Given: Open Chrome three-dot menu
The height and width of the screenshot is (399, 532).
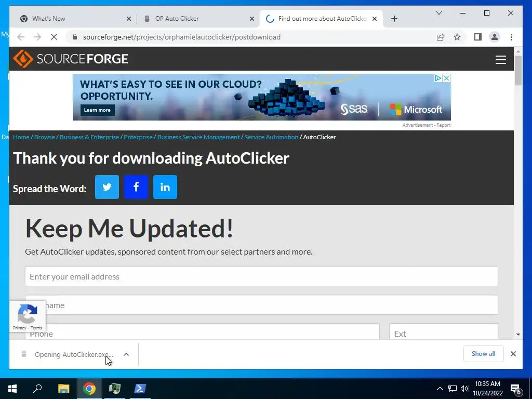Looking at the screenshot, I should point(511,37).
